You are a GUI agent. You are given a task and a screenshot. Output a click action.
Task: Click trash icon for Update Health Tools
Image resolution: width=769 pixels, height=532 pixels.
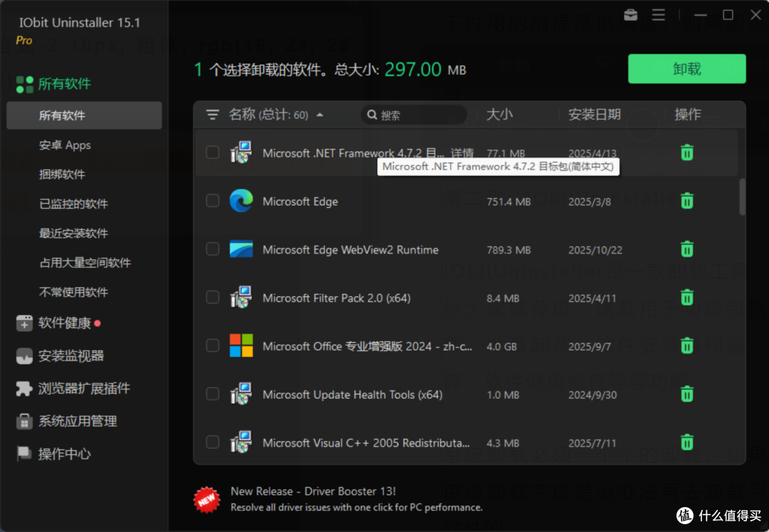pyautogui.click(x=687, y=394)
